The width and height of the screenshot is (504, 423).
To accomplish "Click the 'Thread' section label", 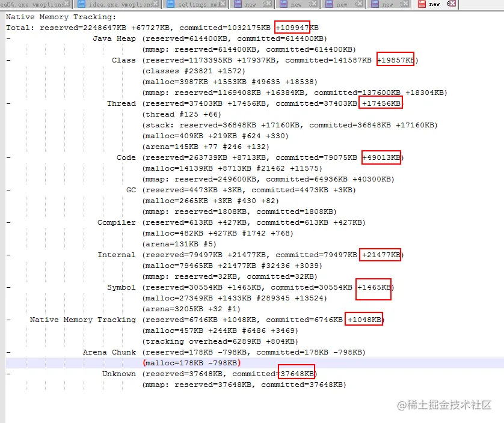I will click(121, 103).
